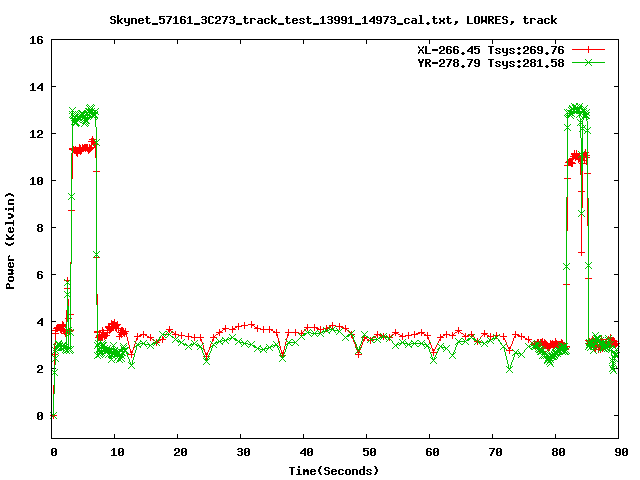Click x-axis tick label 90
640x480 pixels.
(x=621, y=452)
